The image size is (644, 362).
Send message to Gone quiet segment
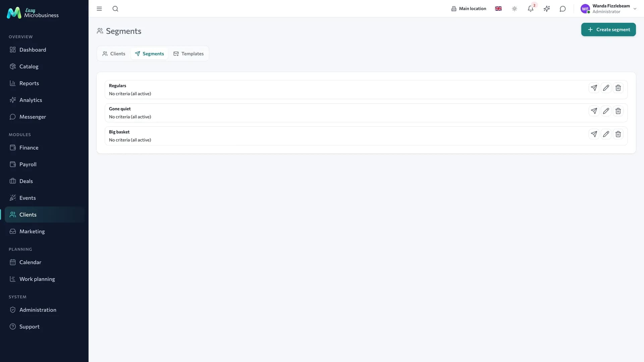[594, 111]
